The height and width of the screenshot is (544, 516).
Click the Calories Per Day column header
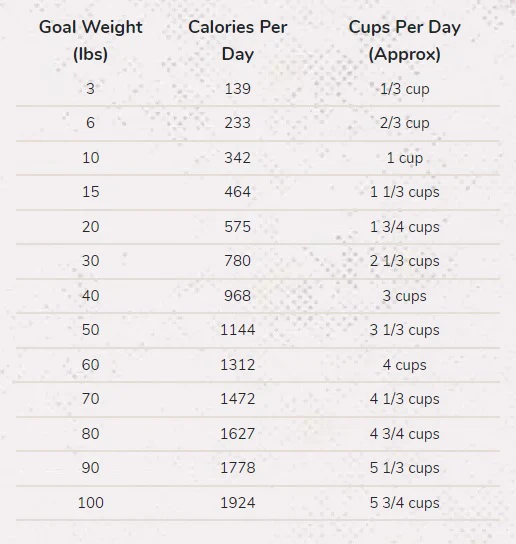point(238,41)
